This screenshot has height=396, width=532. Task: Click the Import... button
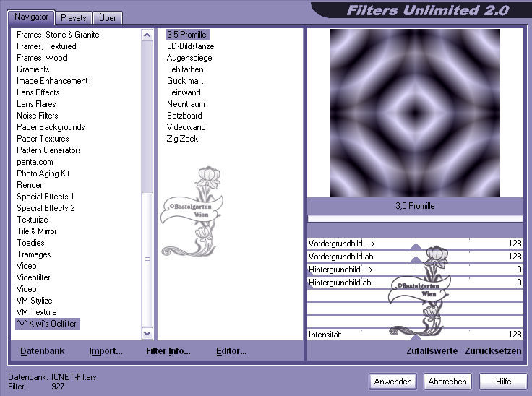106,351
